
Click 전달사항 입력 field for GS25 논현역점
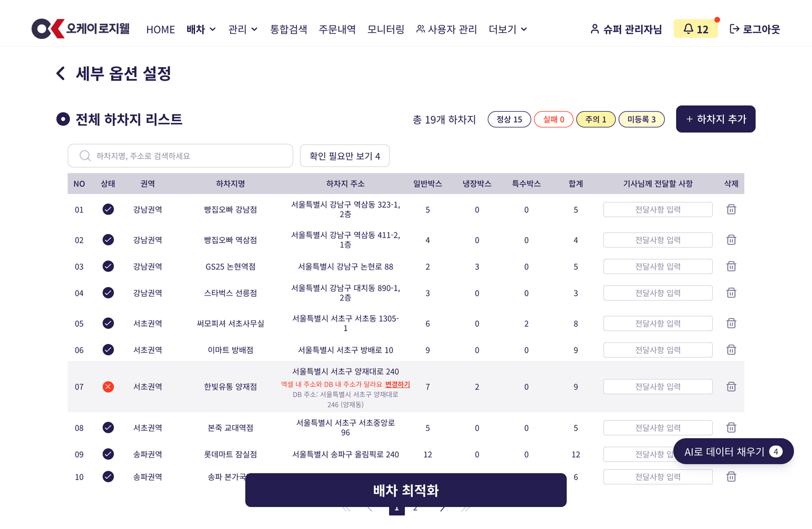click(658, 266)
